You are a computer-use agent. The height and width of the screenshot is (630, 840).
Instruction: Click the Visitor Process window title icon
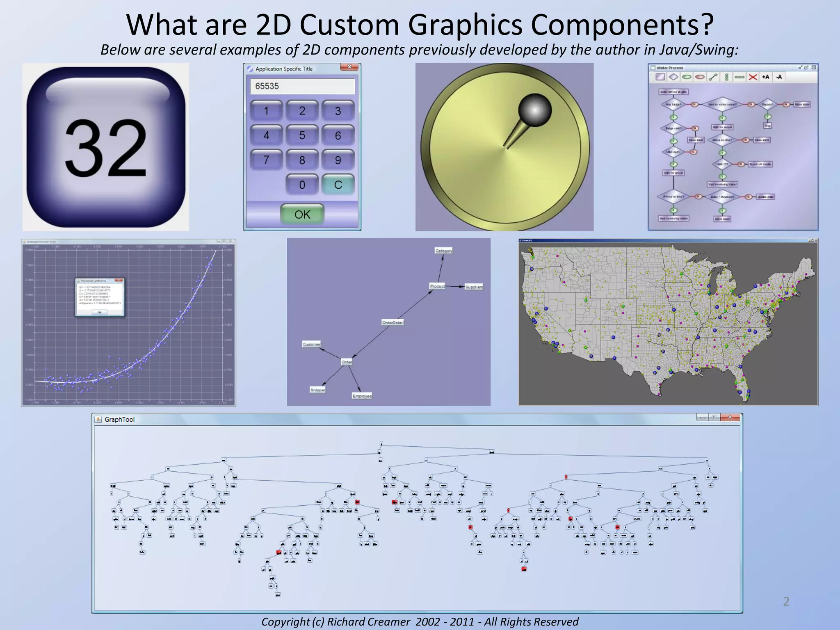pos(653,68)
